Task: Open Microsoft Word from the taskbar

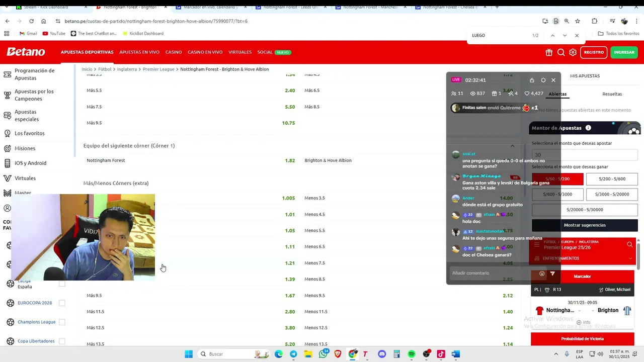Action: click(x=456, y=354)
